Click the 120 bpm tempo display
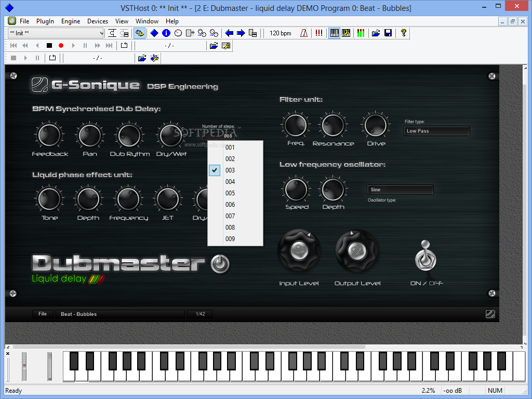532x399 pixels. click(x=281, y=33)
